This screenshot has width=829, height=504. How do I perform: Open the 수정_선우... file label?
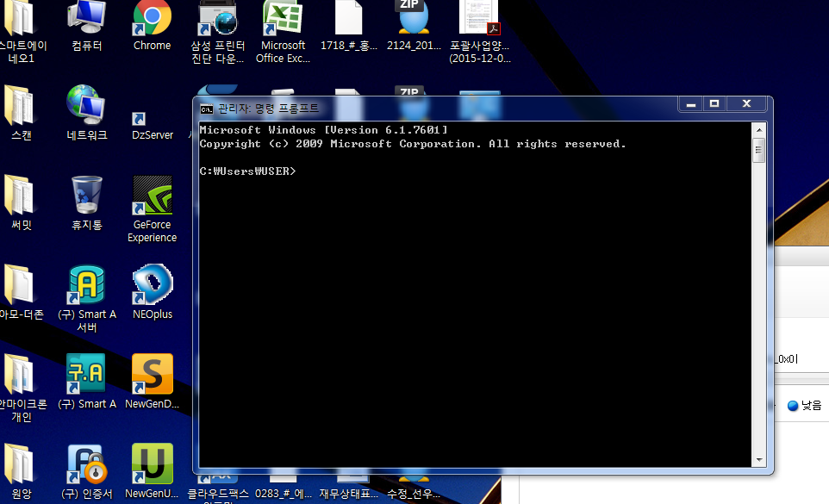coord(414,494)
